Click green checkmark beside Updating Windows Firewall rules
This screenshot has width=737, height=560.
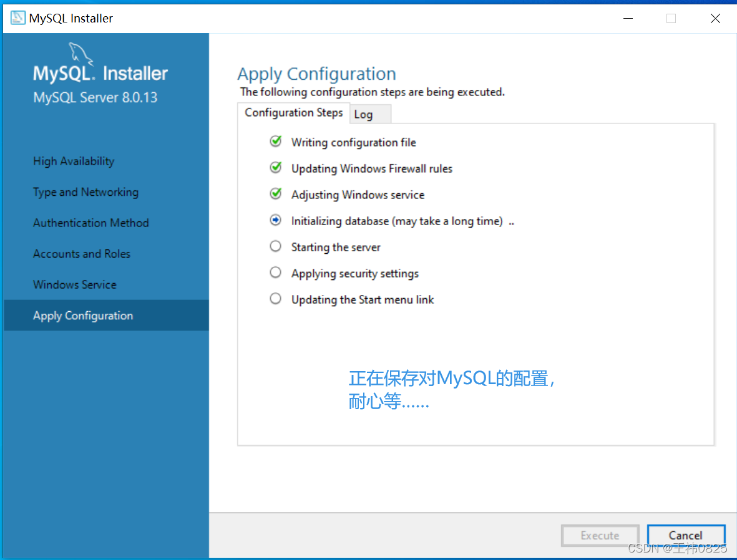(276, 168)
